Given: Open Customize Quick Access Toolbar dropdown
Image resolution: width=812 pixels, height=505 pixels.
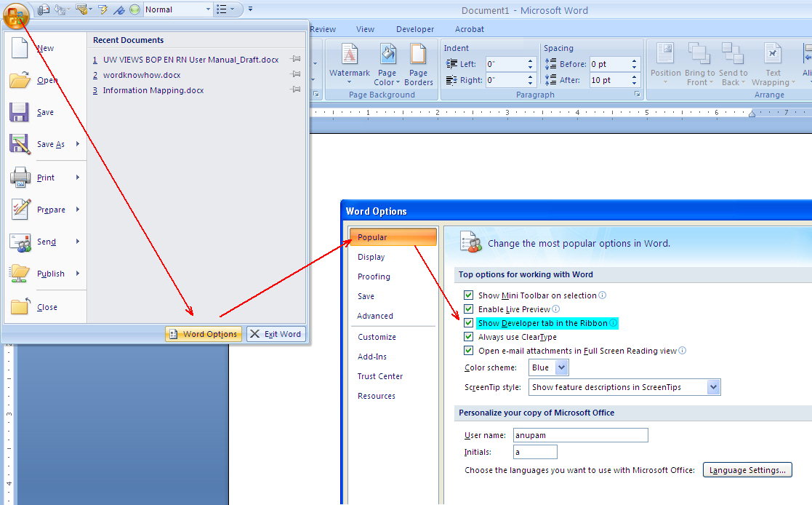Looking at the screenshot, I should (251, 9).
